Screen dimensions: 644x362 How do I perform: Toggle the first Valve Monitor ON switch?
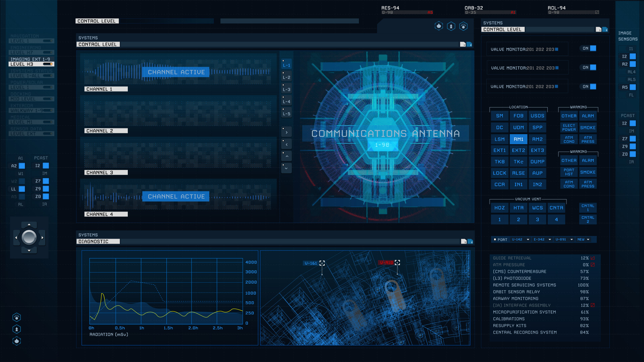(593, 48)
